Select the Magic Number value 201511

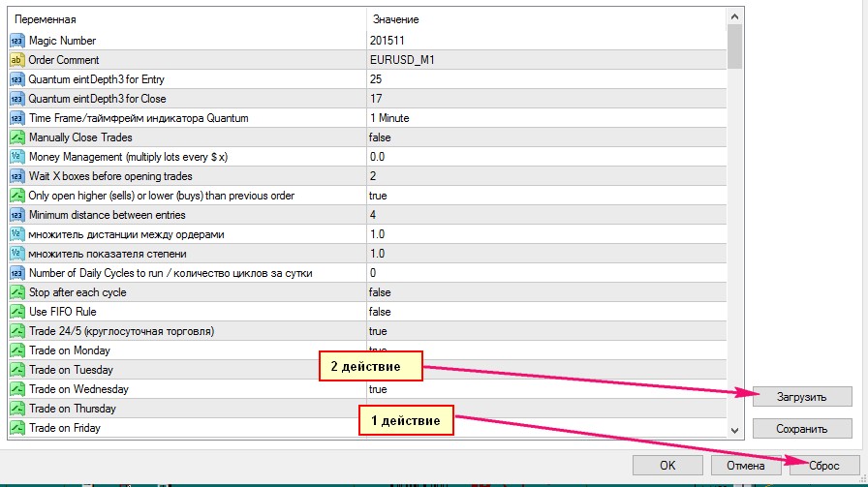(387, 41)
